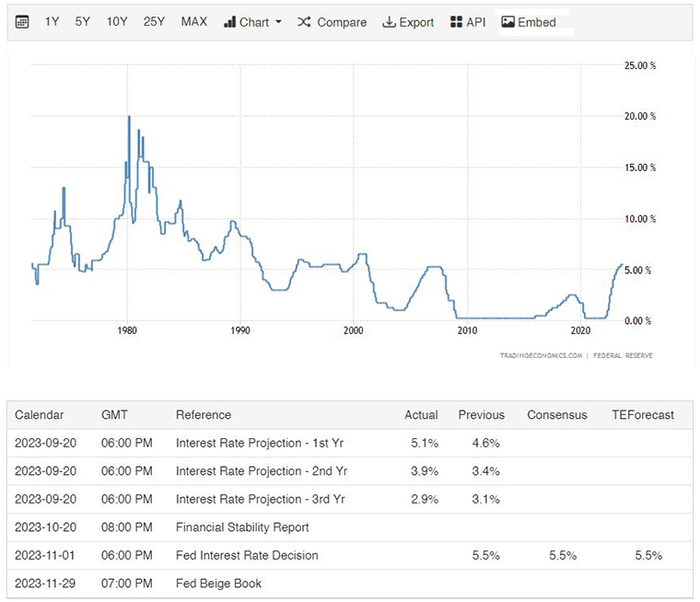
Task: Open the Fed Interest Rate Decision row
Action: [350, 555]
